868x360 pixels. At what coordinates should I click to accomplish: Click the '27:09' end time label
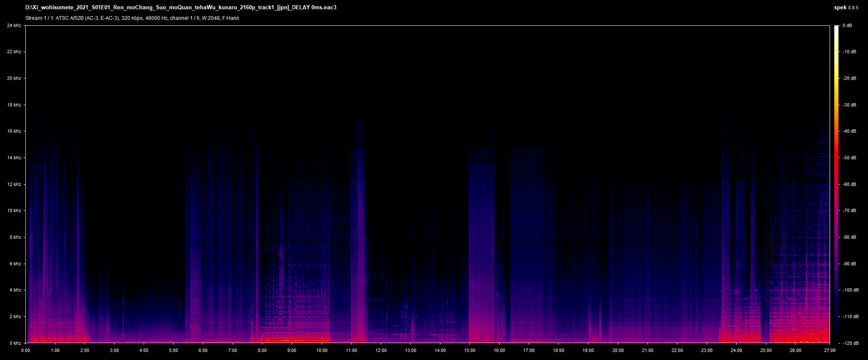(829, 350)
